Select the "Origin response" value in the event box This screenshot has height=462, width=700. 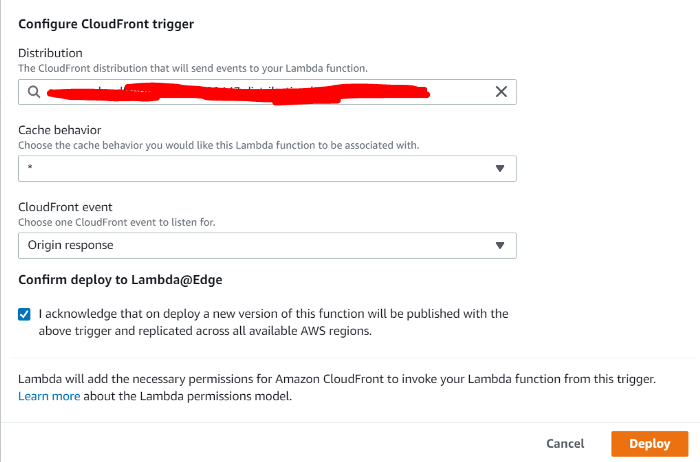pos(70,245)
